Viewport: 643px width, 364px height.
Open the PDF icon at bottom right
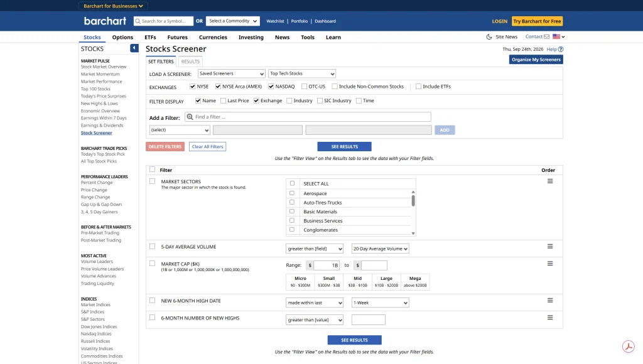click(628, 346)
